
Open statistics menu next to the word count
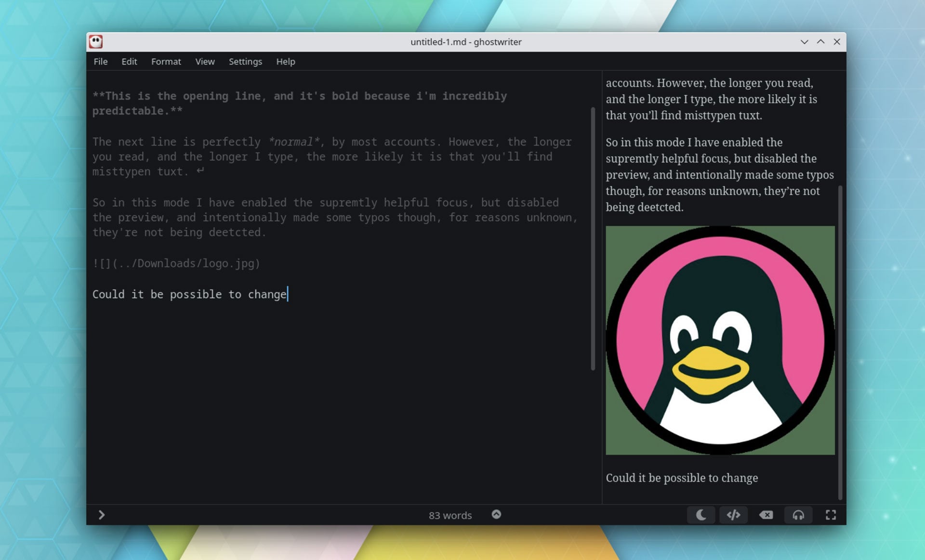[496, 514]
